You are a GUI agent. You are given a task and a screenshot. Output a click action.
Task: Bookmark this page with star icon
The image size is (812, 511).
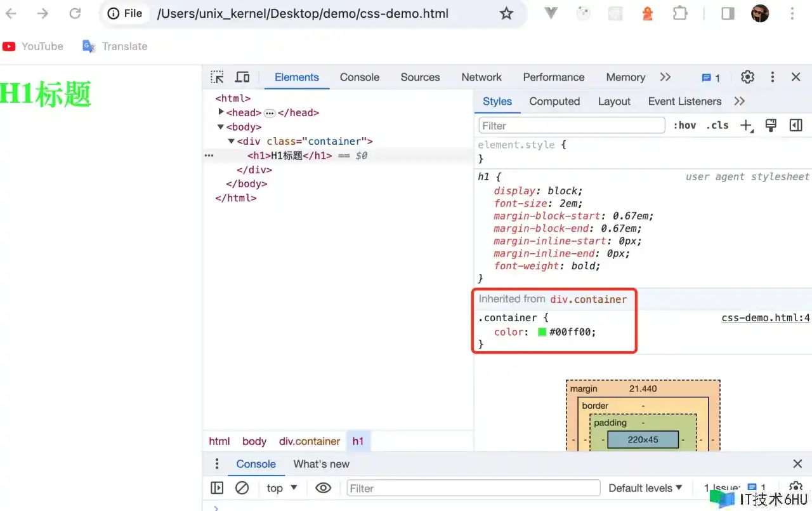506,13
